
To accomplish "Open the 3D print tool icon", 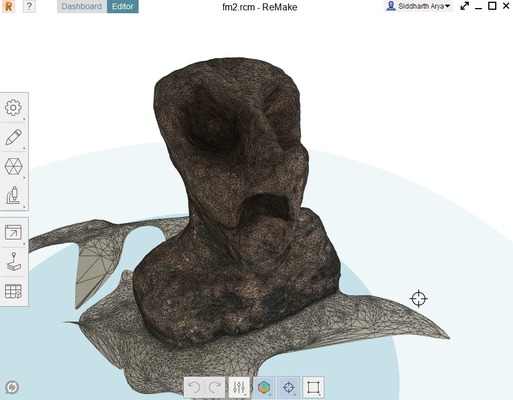I will click(13, 262).
